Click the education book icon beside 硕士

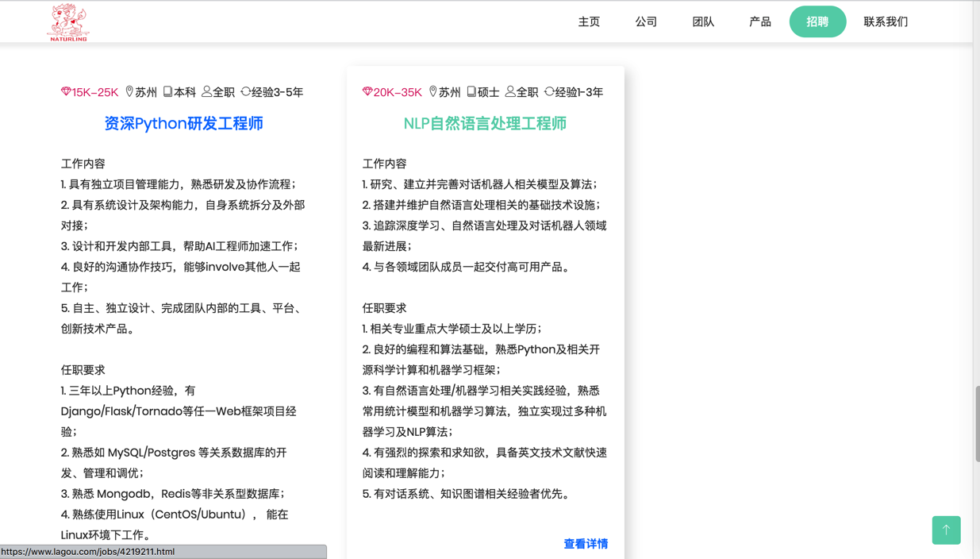pyautogui.click(x=471, y=92)
